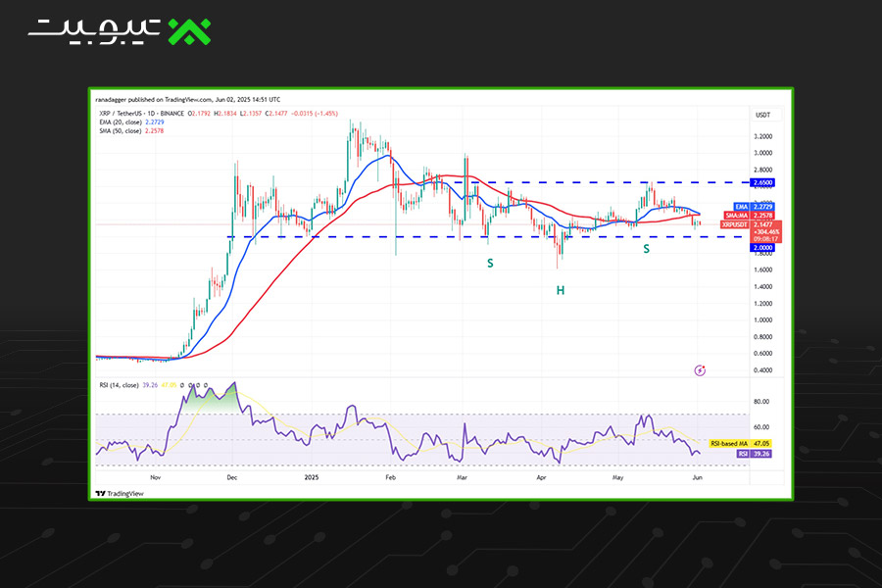Select the blue 2.6500 resistance price label
This screenshot has height=588, width=882.
point(762,183)
